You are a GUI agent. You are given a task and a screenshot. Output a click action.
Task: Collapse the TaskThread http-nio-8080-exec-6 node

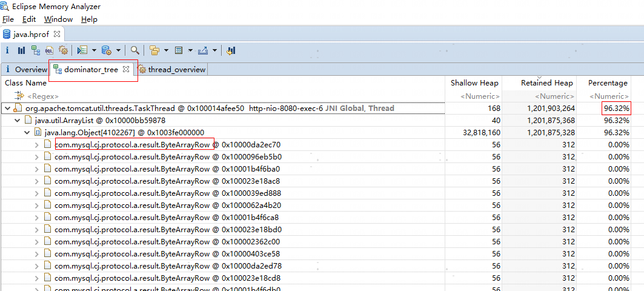[x=8, y=109]
